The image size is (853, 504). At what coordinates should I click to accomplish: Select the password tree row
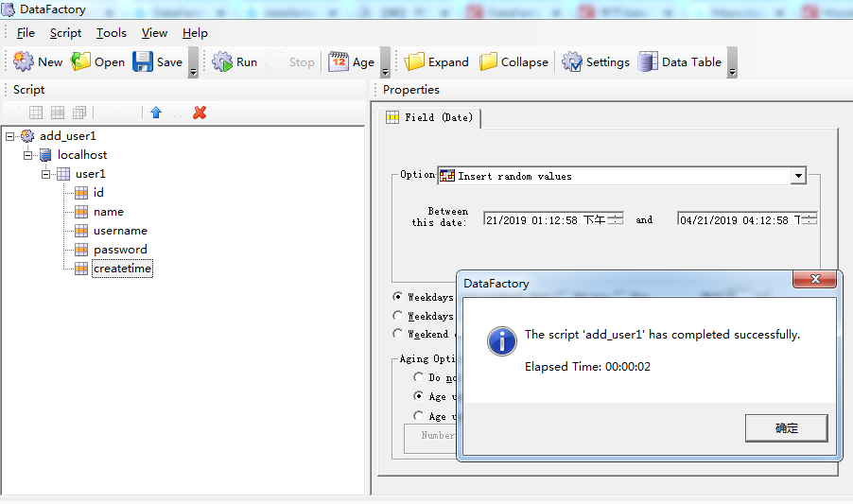(x=120, y=250)
